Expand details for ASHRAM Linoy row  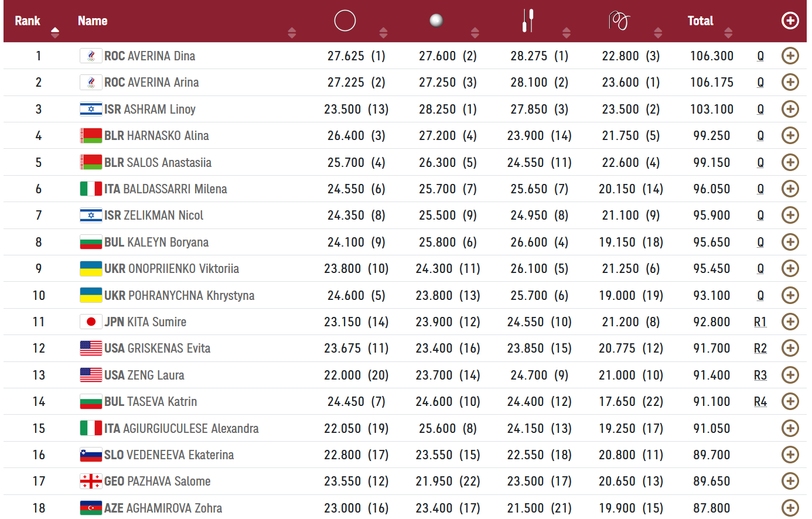point(790,109)
